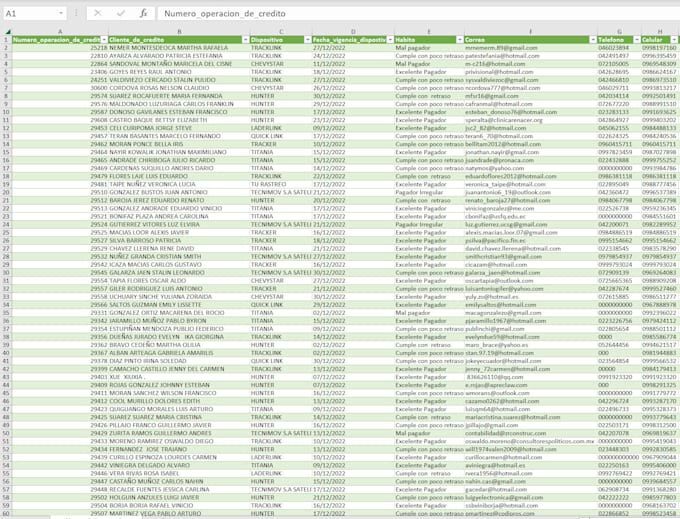Screen dimensions: 680x519
Task: Click QUICK LINK cell in TERAN BASANTES row
Action: (281, 136)
